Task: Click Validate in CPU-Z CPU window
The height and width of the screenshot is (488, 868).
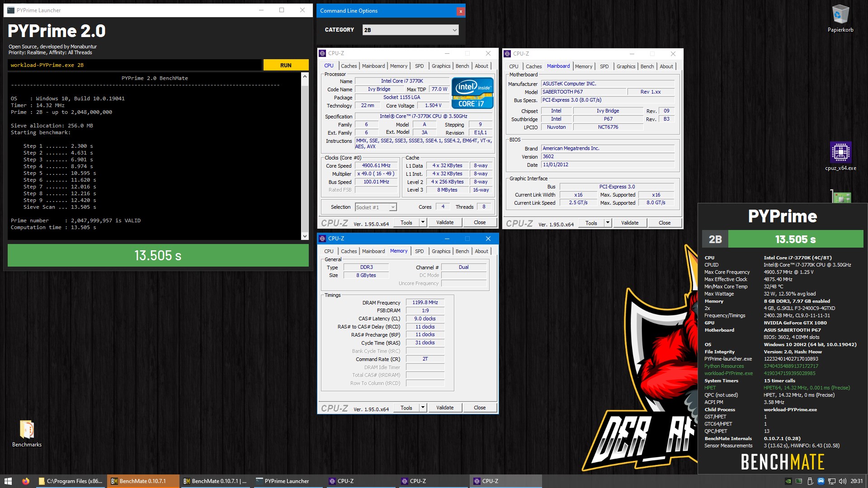Action: click(x=445, y=222)
